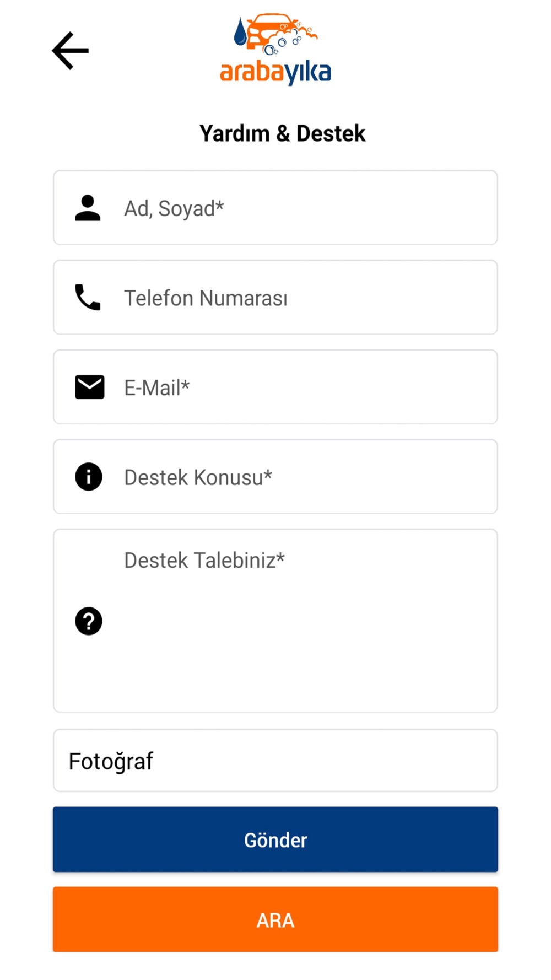The height and width of the screenshot is (980, 551).
Task: Tap the Yardım & Destek heading
Action: click(x=282, y=133)
